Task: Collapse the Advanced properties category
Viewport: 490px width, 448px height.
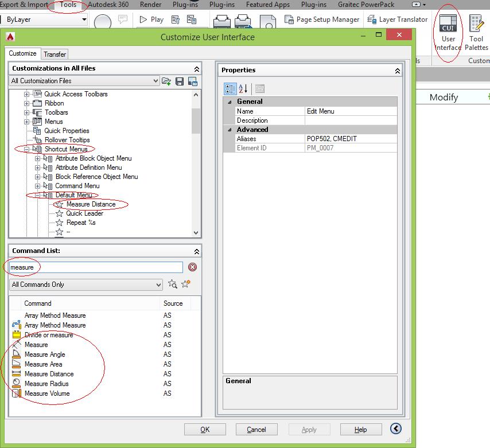Action: [x=230, y=130]
